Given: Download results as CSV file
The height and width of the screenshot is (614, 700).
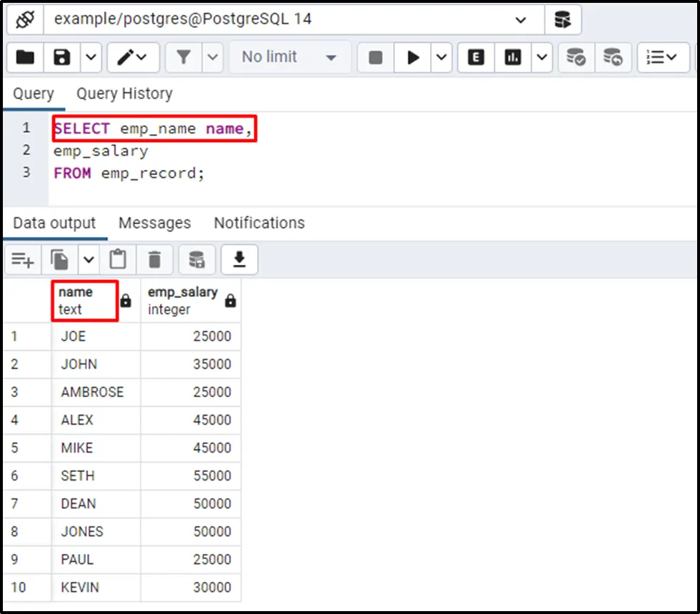Looking at the screenshot, I should tap(239, 261).
